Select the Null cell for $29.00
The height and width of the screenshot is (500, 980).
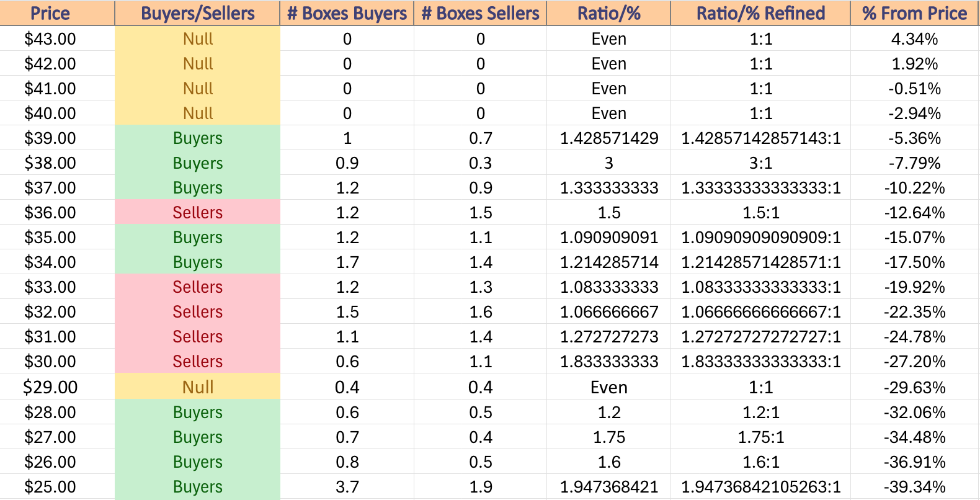[x=197, y=387]
